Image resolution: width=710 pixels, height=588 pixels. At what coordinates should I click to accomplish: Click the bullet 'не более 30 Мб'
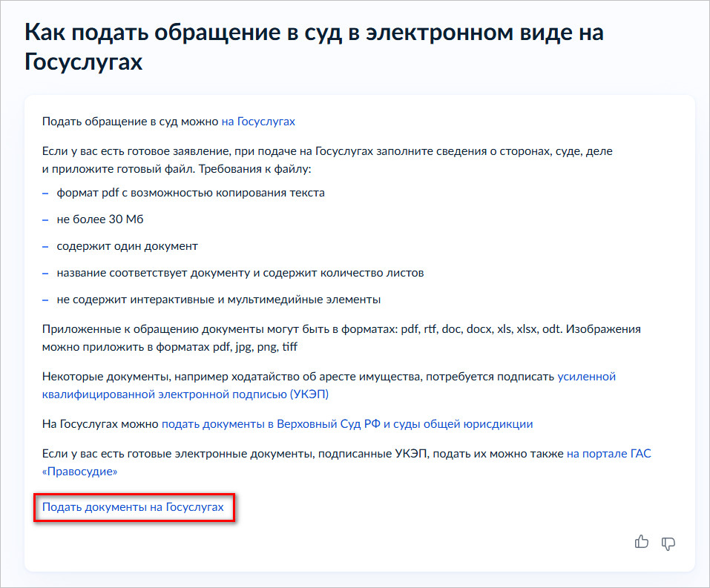100,219
